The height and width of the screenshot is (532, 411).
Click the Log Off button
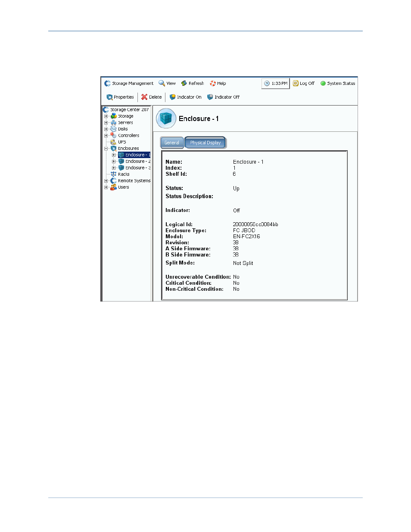point(304,84)
